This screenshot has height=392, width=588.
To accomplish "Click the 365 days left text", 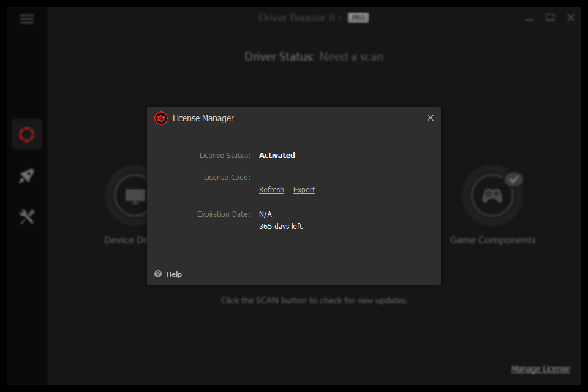I will tap(281, 227).
